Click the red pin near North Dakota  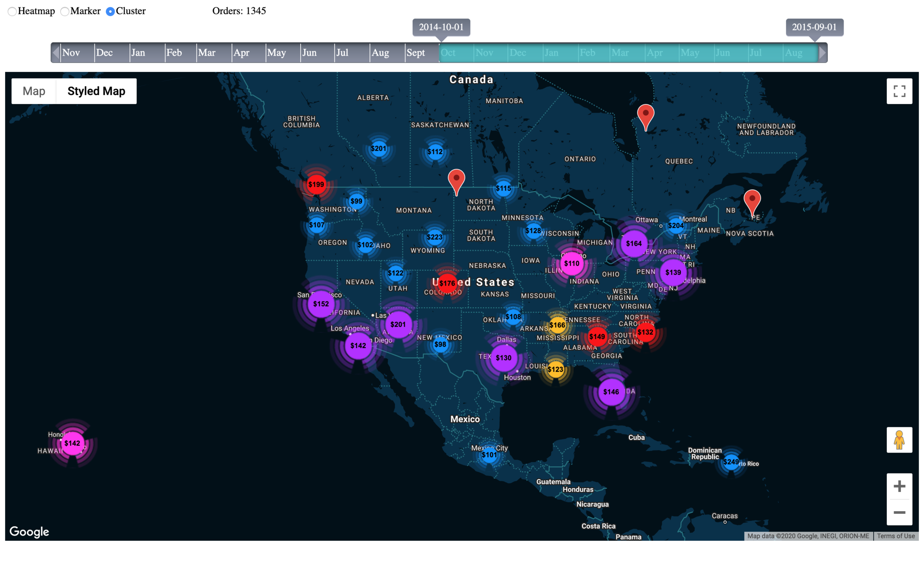[x=456, y=179]
